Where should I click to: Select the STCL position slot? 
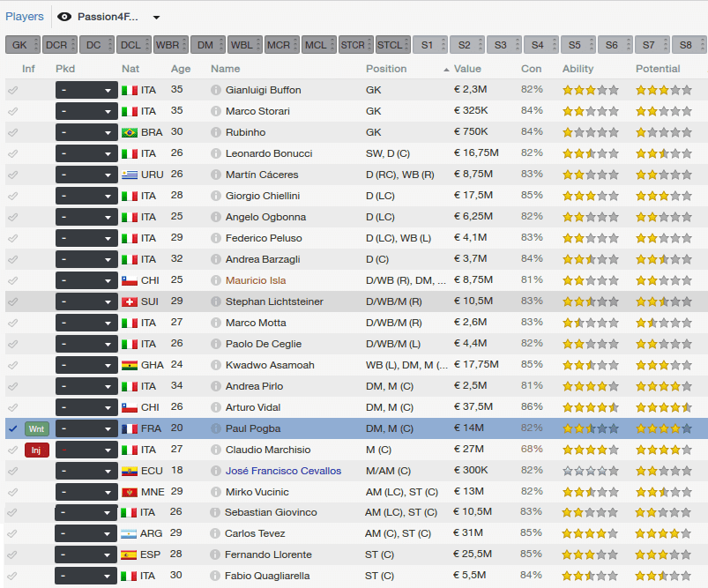tap(393, 45)
